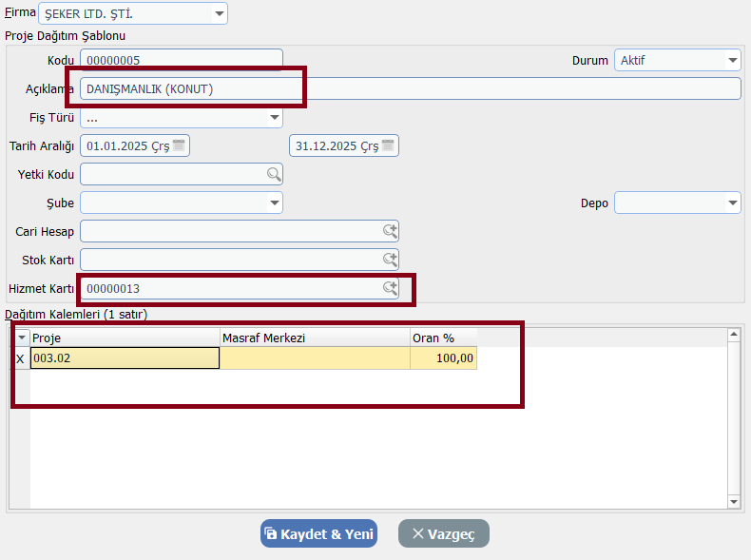Click the Stok Kartı lookup icon

[x=390, y=260]
